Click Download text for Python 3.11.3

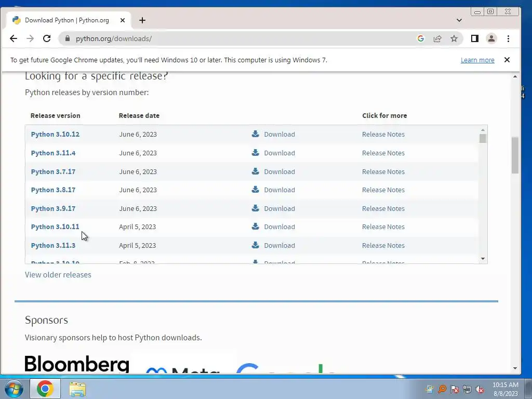point(280,245)
